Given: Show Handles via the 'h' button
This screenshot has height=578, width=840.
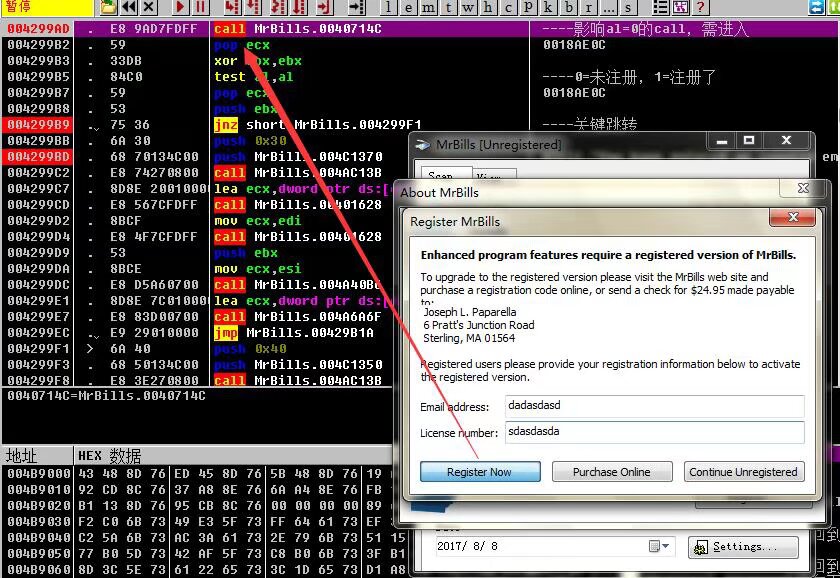Looking at the screenshot, I should coord(488,7).
